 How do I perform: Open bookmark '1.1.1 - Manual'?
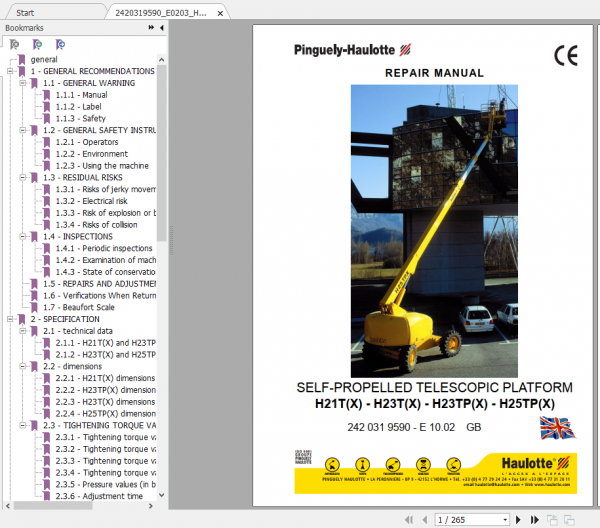pos(82,95)
